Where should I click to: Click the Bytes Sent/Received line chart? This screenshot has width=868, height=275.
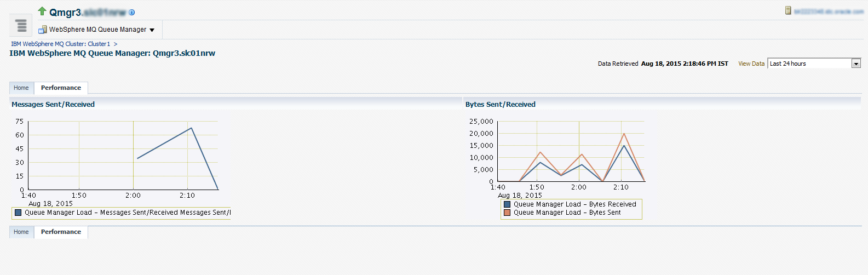pos(572,151)
